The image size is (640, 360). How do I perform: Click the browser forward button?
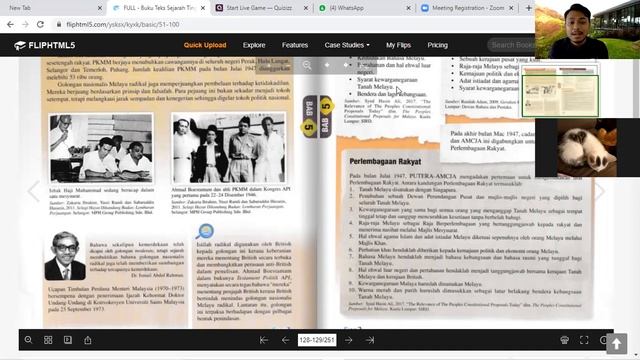(25, 24)
